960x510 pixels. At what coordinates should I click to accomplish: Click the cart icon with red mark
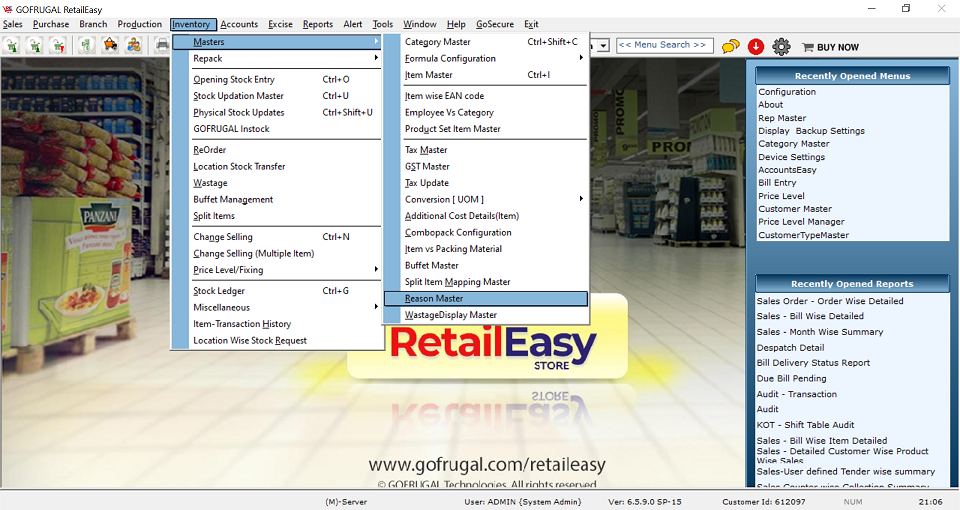pyautogui.click(x=58, y=45)
